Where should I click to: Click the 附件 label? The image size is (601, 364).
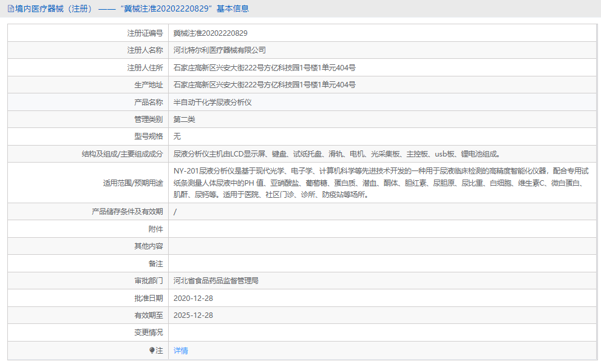[155, 229]
